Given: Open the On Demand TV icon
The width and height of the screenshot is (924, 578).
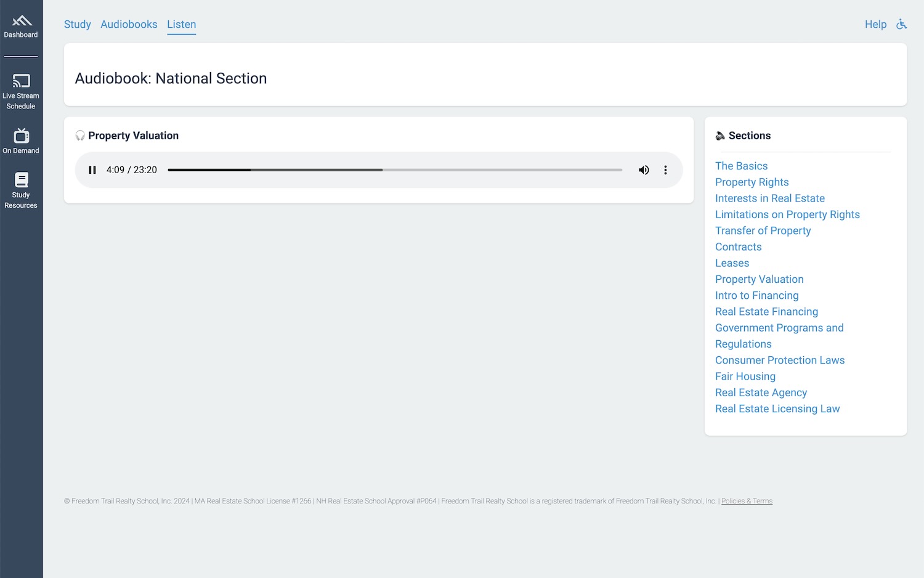Looking at the screenshot, I should [x=21, y=136].
